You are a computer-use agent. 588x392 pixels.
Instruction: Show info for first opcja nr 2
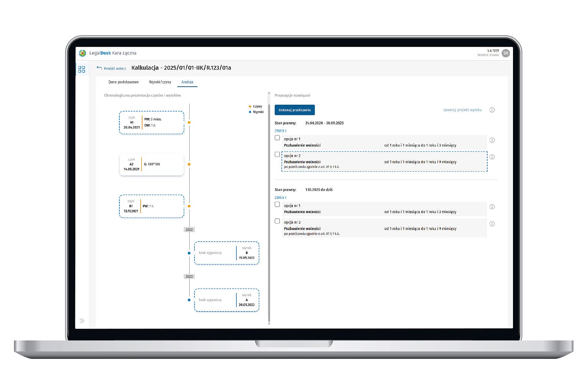pos(492,157)
